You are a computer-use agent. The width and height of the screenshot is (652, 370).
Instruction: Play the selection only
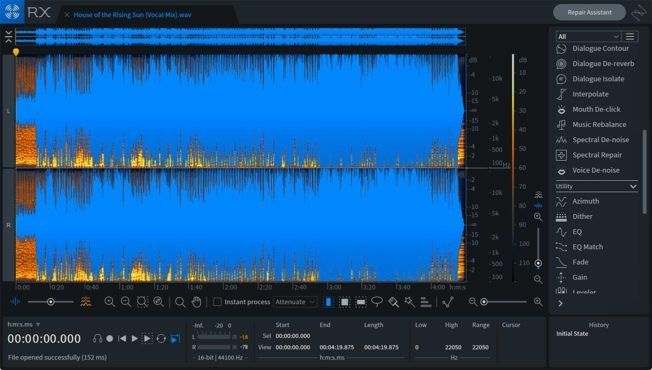[x=147, y=338]
